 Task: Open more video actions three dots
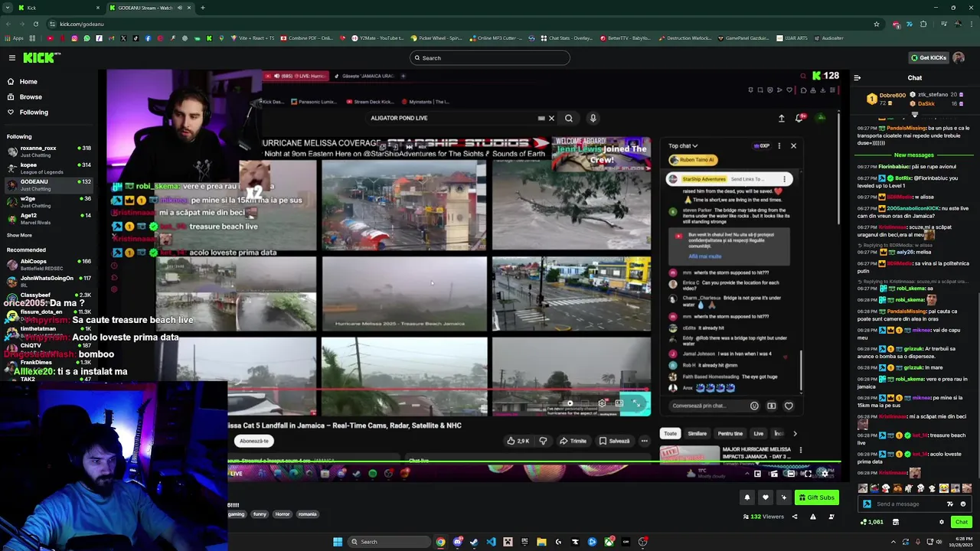pyautogui.click(x=644, y=441)
